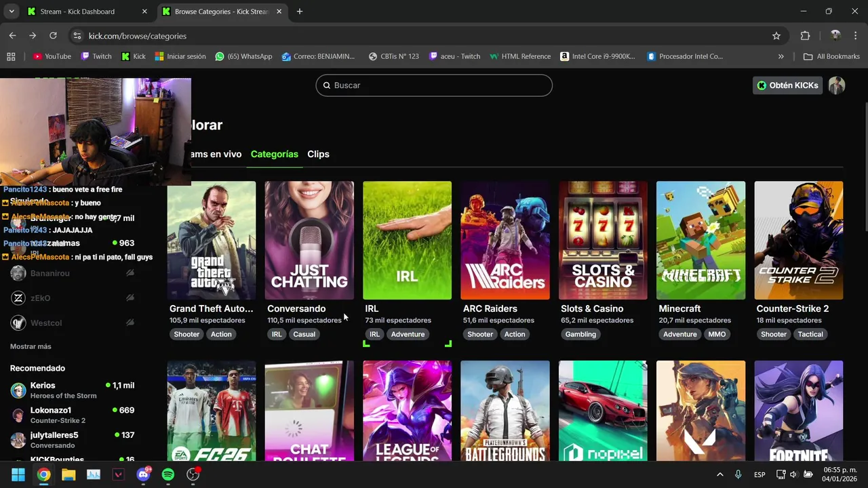Click the Tactical tag under Counter-Strike 2
Viewport: 868px width, 488px height.
[x=810, y=334]
